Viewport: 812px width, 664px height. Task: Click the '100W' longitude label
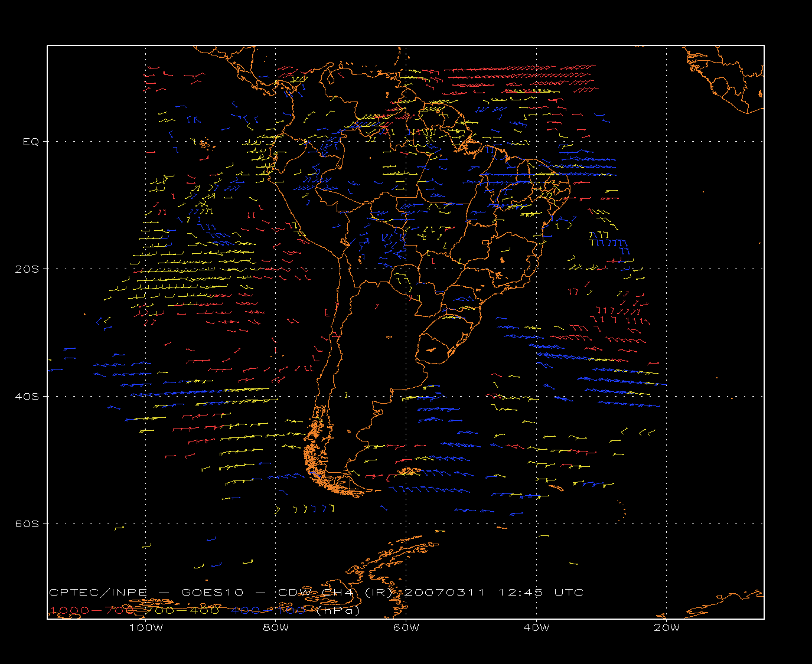click(x=146, y=627)
